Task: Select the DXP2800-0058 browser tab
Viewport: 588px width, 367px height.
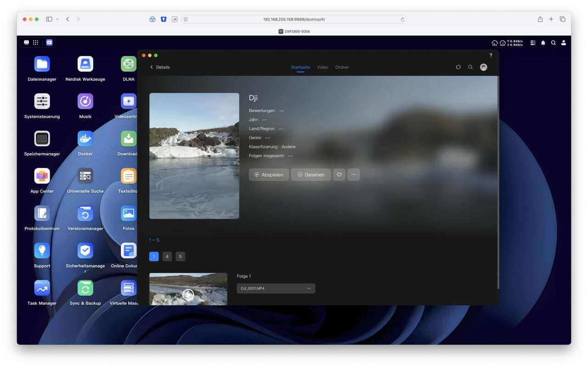Action: coord(294,31)
